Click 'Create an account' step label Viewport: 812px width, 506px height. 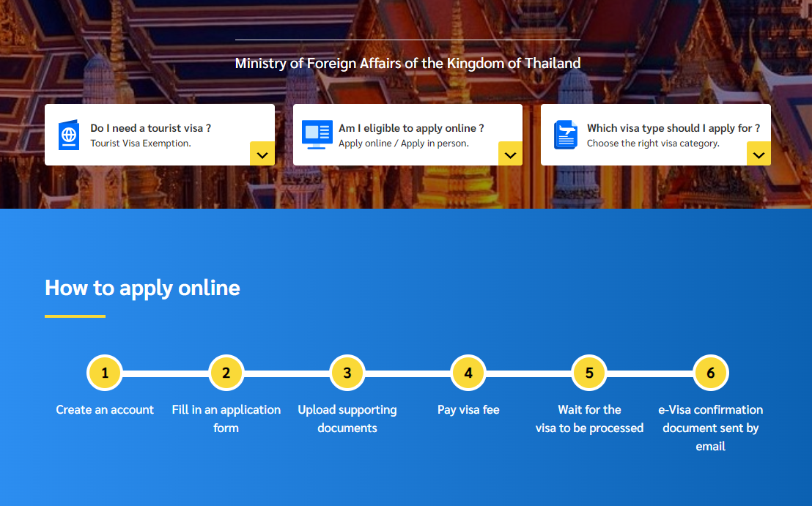coord(105,410)
